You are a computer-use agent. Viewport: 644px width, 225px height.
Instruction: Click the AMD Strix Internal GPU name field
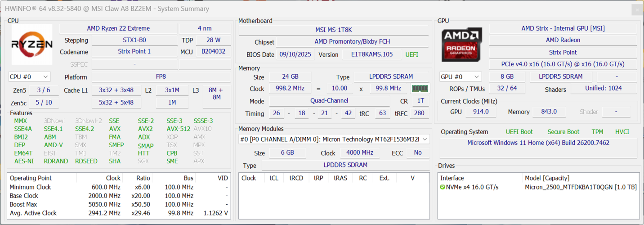click(563, 28)
